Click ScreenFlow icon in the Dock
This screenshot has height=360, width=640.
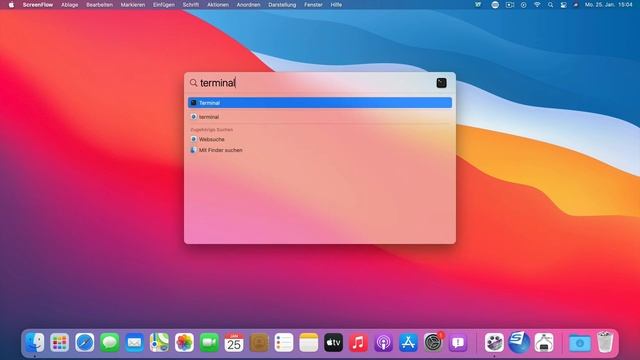494,342
